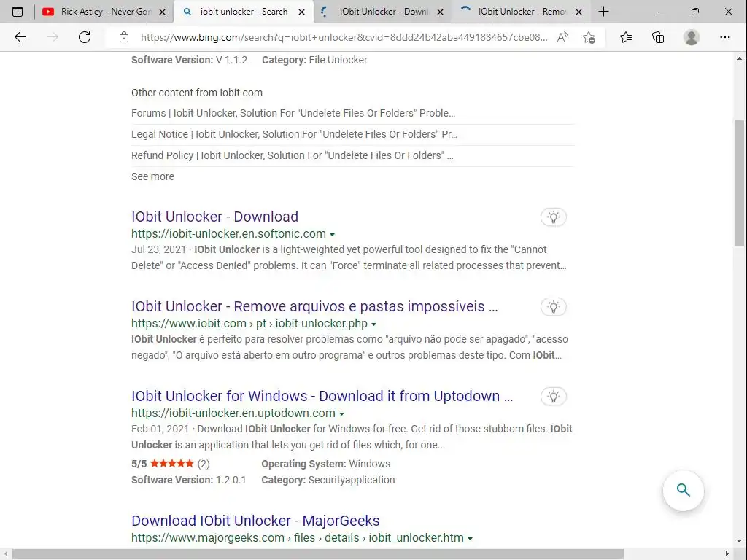Close the IObit Unlocker - Download tab
The width and height of the screenshot is (747, 560).
click(440, 12)
